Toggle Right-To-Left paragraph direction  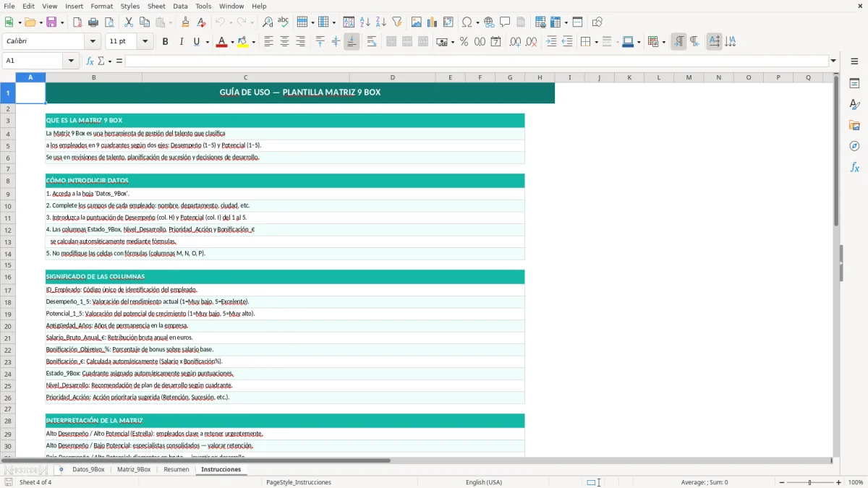(694, 42)
